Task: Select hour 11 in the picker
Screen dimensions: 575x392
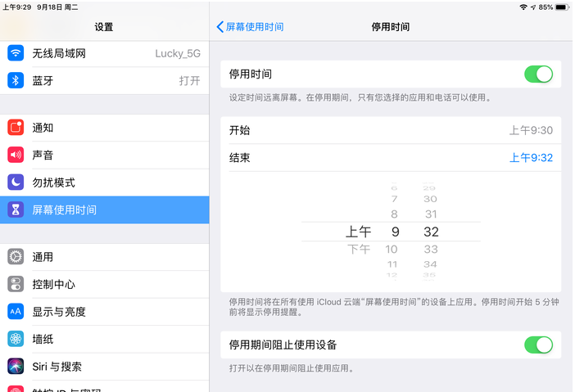Action: tap(392, 264)
